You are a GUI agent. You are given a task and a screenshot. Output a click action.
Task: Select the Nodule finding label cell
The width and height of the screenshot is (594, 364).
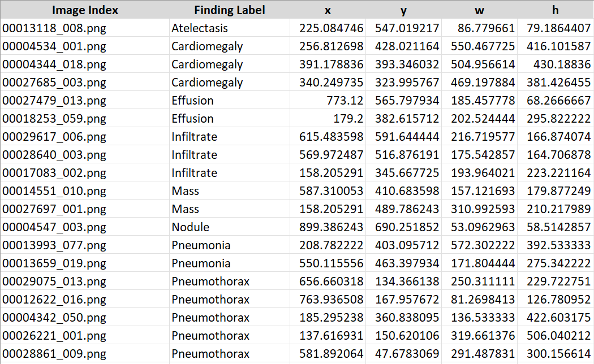pyautogui.click(x=230, y=227)
